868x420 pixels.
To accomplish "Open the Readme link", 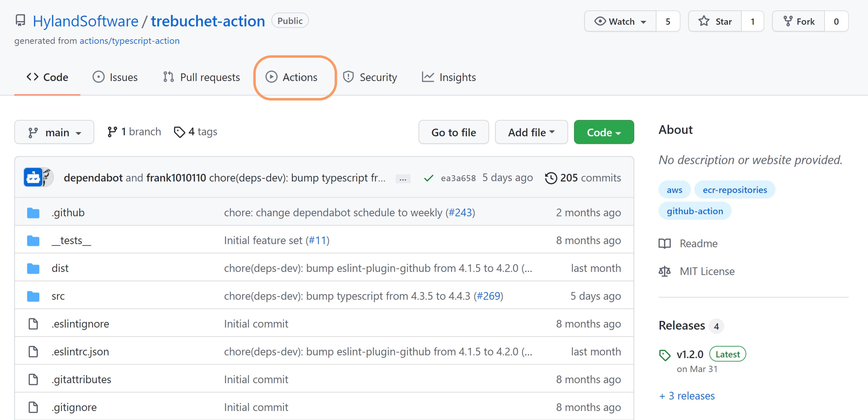I will point(699,244).
